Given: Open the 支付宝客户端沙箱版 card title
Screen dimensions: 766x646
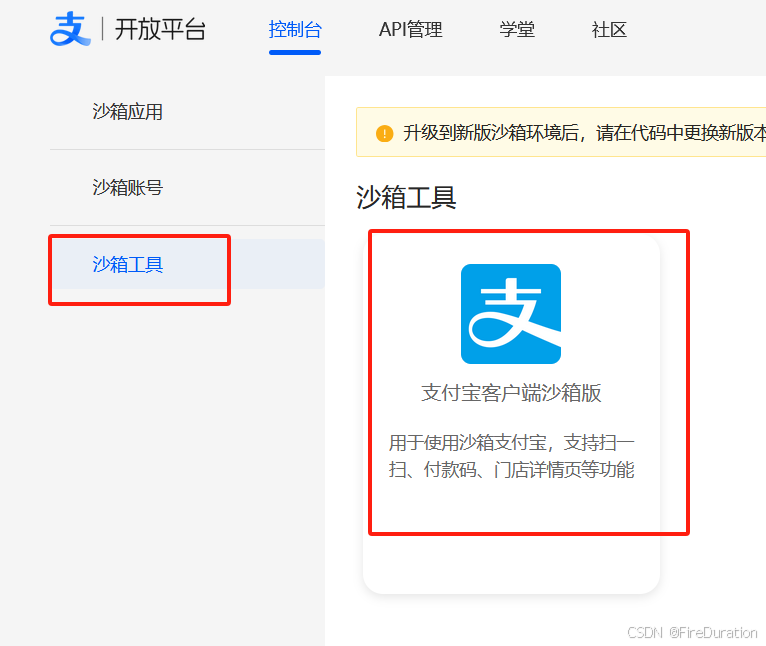Looking at the screenshot, I should pos(511,393).
